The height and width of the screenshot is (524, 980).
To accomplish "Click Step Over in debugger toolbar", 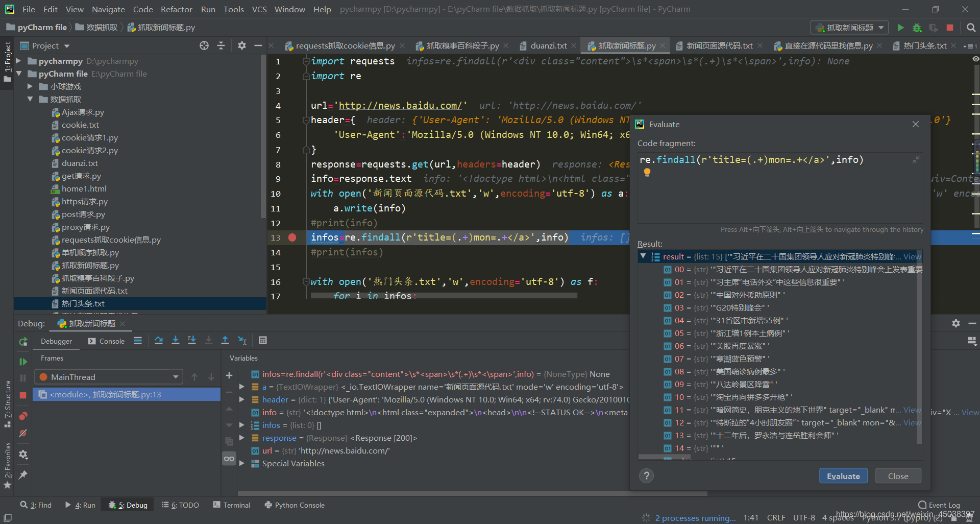I will 159,341.
